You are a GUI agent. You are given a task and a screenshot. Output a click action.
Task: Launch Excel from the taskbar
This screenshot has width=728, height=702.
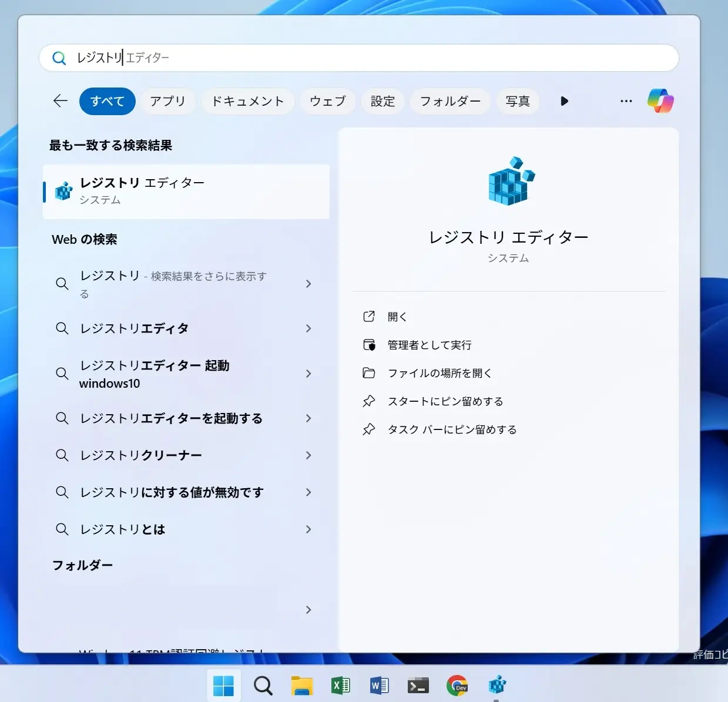[340, 685]
